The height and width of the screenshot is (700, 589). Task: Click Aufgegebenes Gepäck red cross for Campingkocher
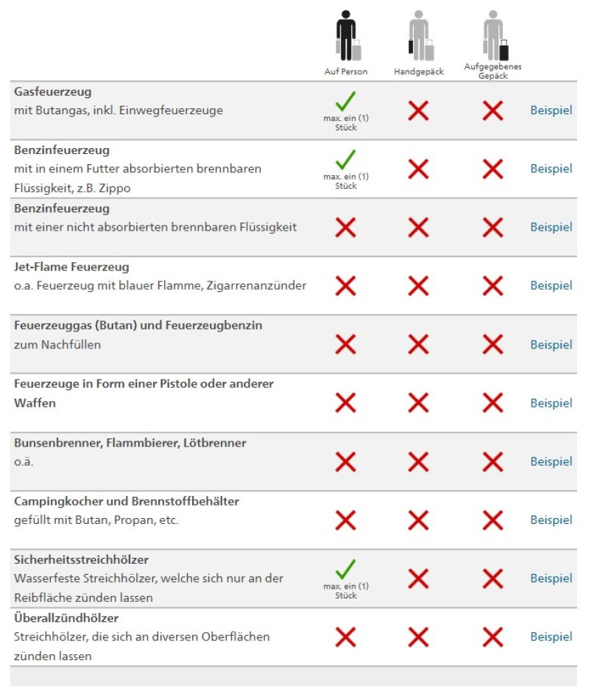click(493, 520)
